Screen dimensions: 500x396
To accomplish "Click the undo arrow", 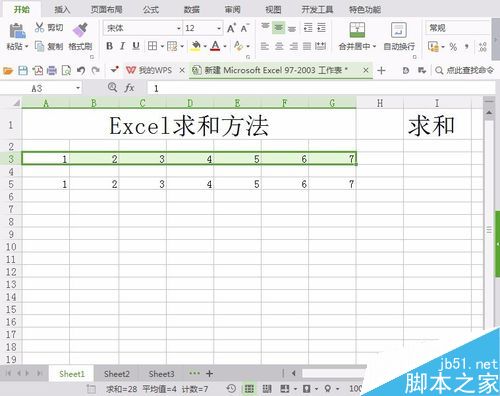I will 81,71.
